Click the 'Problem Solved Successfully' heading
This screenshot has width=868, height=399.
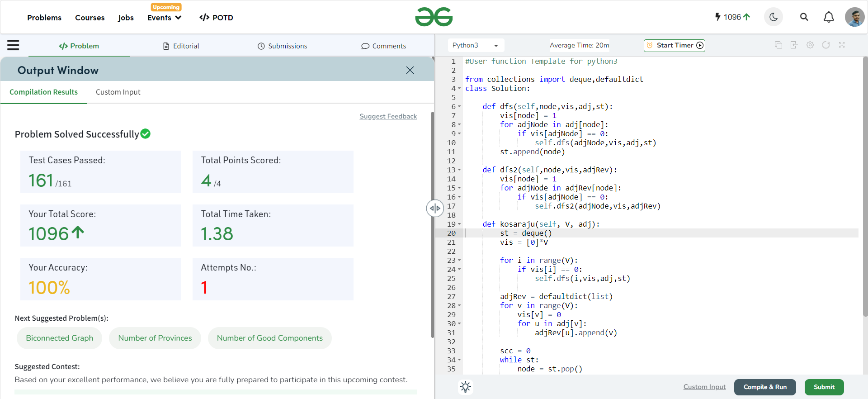tap(77, 134)
